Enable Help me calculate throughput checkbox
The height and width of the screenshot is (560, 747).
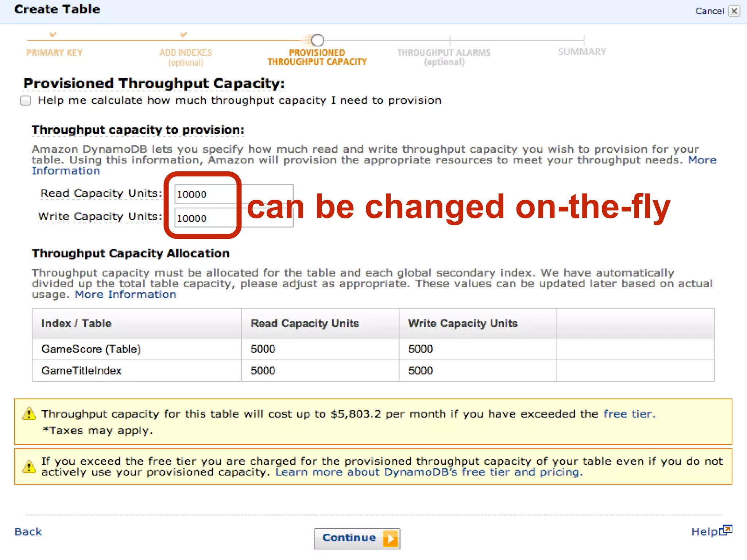tap(26, 101)
